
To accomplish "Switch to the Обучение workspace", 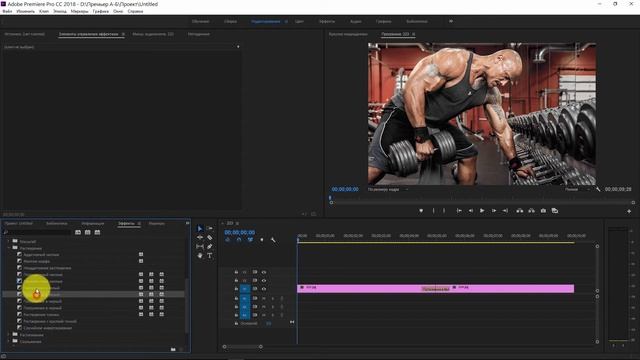I will [200, 21].
